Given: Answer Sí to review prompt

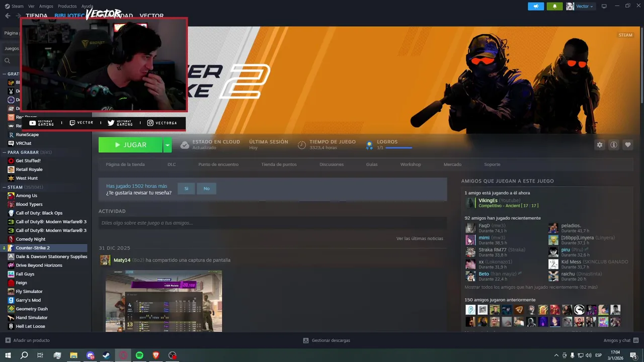Looking at the screenshot, I should click(x=186, y=189).
